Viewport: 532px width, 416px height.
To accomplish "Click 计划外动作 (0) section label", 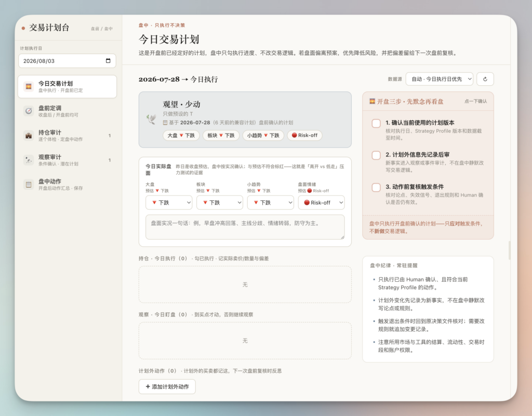I will point(158,371).
